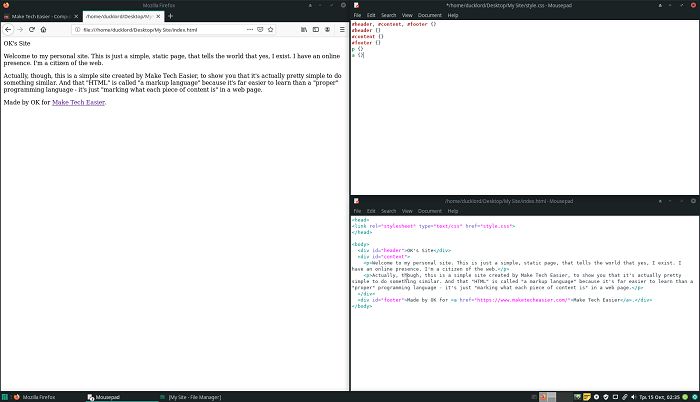Open Search menu in style.css Mousepad
Image resolution: width=700 pixels, height=402 pixels.
[x=388, y=15]
